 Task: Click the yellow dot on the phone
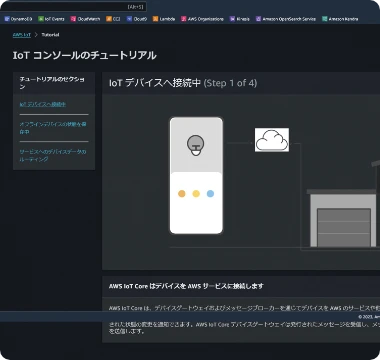(196, 194)
